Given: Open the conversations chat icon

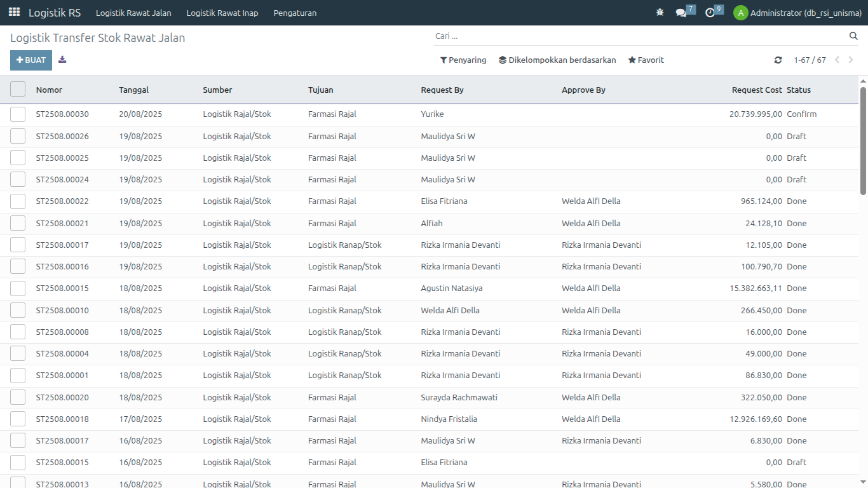Looking at the screenshot, I should 681,13.
